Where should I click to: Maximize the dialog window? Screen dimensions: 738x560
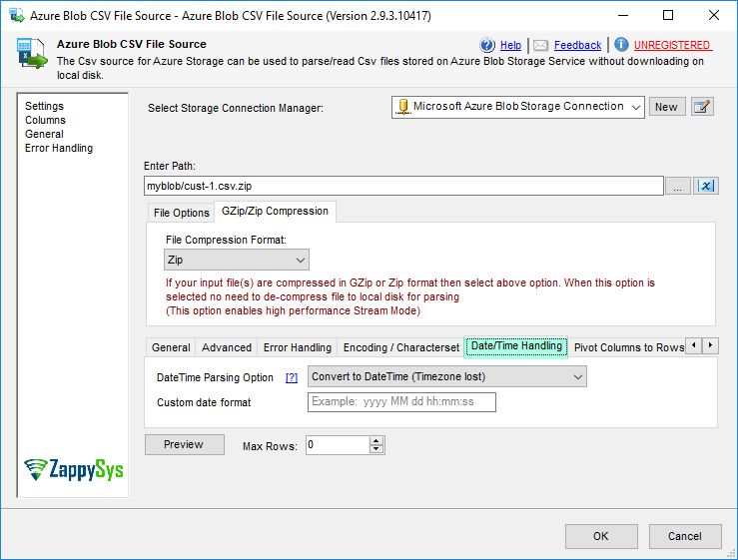point(668,16)
